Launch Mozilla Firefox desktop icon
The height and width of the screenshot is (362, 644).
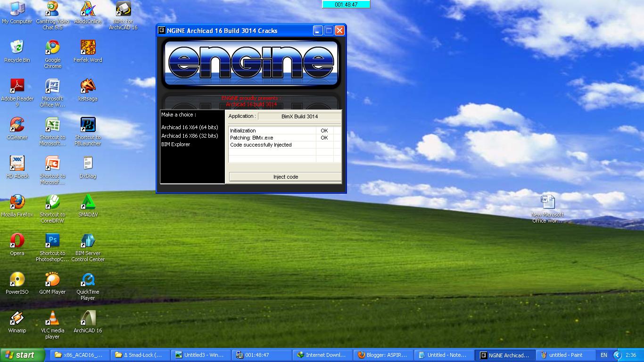(17, 206)
